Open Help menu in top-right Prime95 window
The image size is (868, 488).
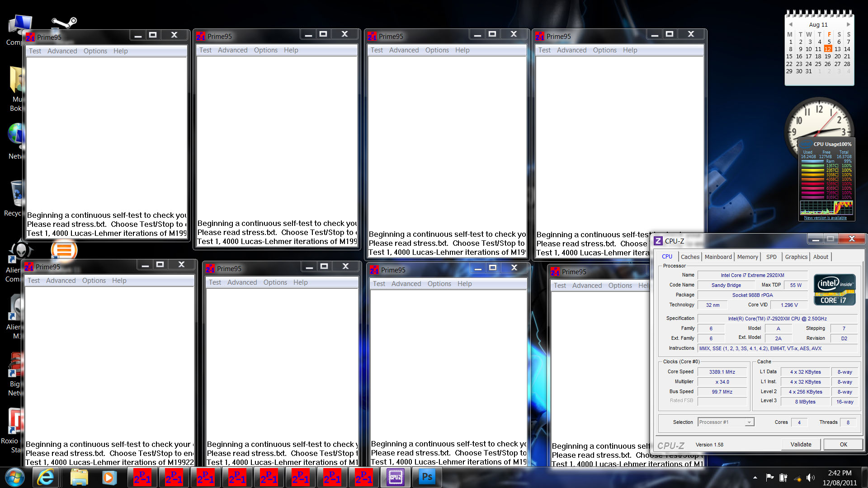[x=630, y=50]
